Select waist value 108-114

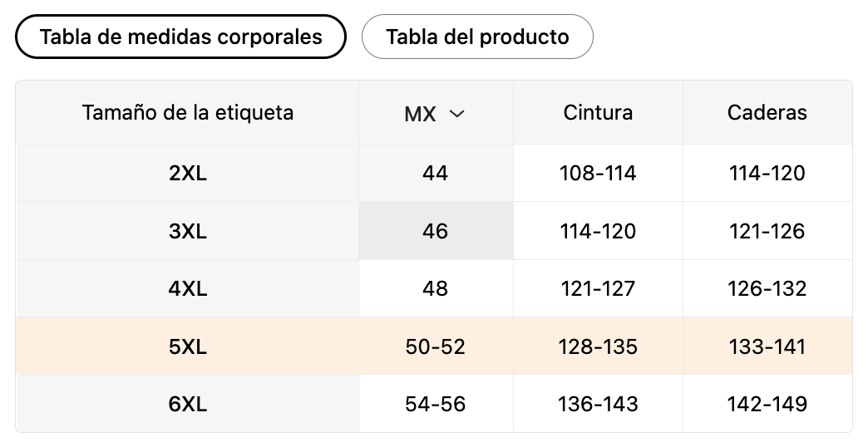pos(598,173)
